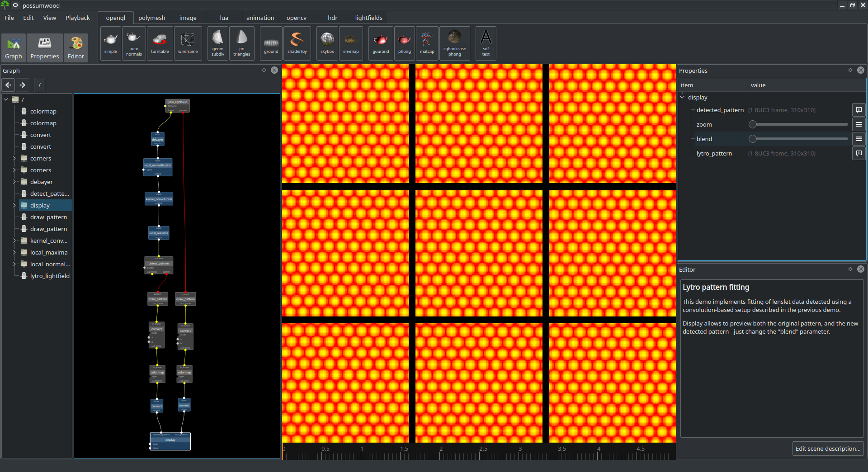Choose the pn triangles icon
This screenshot has width=868, height=472.
point(242,43)
